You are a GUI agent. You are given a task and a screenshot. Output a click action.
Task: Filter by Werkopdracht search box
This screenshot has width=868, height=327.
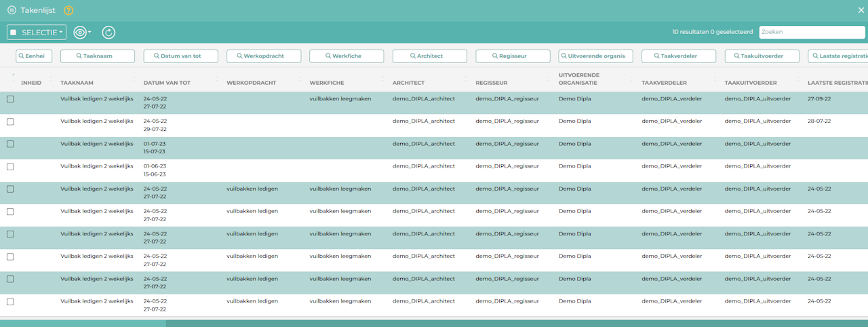tap(264, 56)
